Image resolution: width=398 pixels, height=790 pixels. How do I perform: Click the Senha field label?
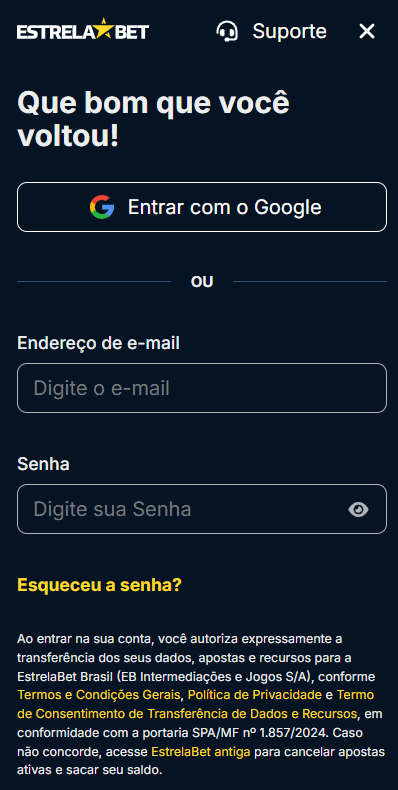tap(43, 464)
